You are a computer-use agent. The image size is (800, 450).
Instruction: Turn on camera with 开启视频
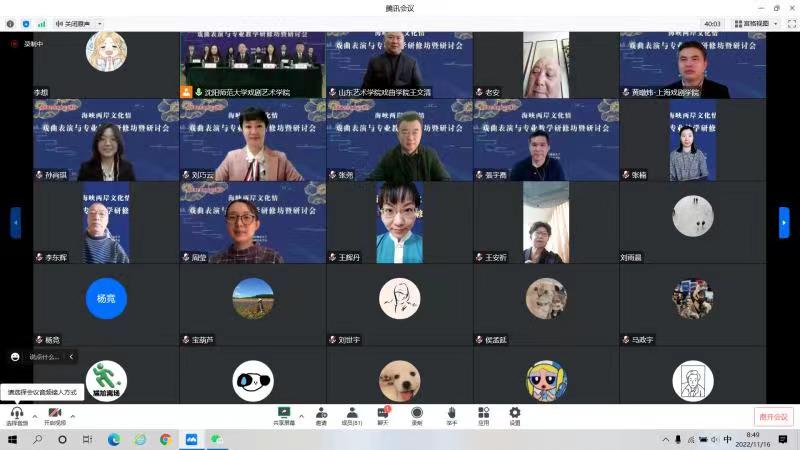[x=54, y=414]
